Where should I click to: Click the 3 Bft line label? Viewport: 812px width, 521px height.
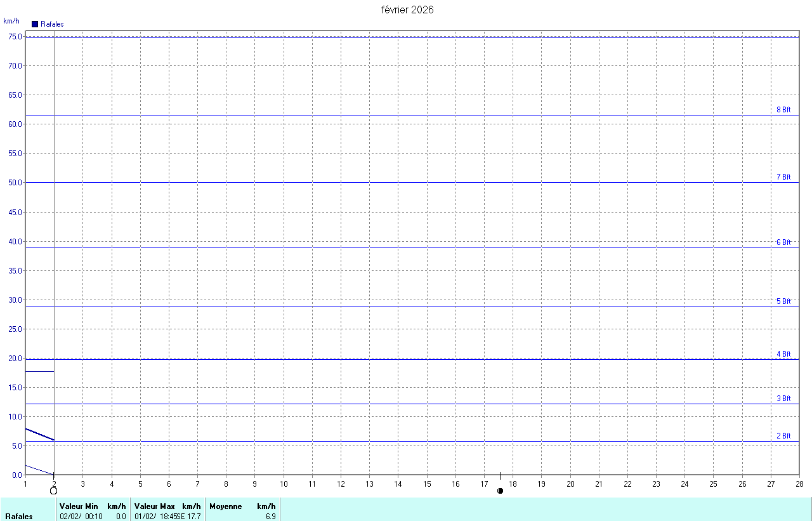coord(783,399)
